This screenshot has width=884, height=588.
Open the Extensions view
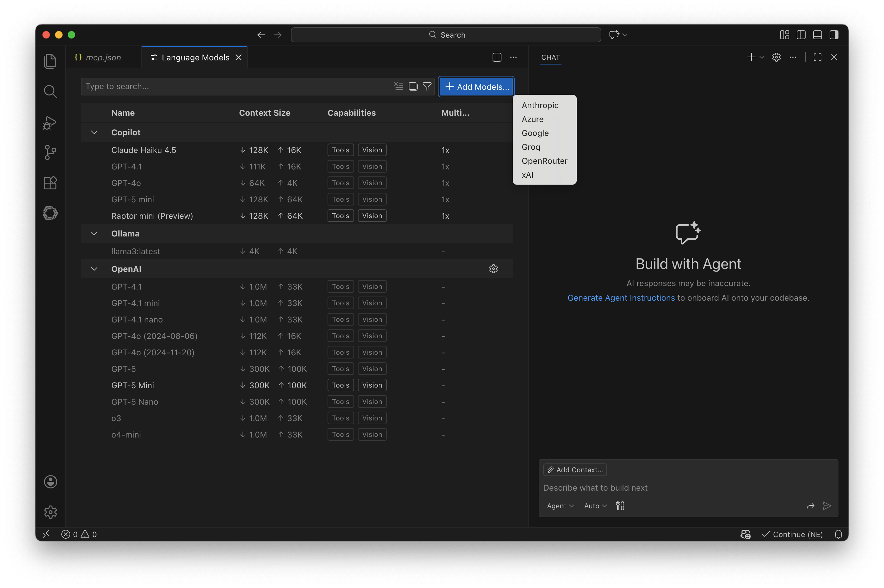[x=50, y=183]
